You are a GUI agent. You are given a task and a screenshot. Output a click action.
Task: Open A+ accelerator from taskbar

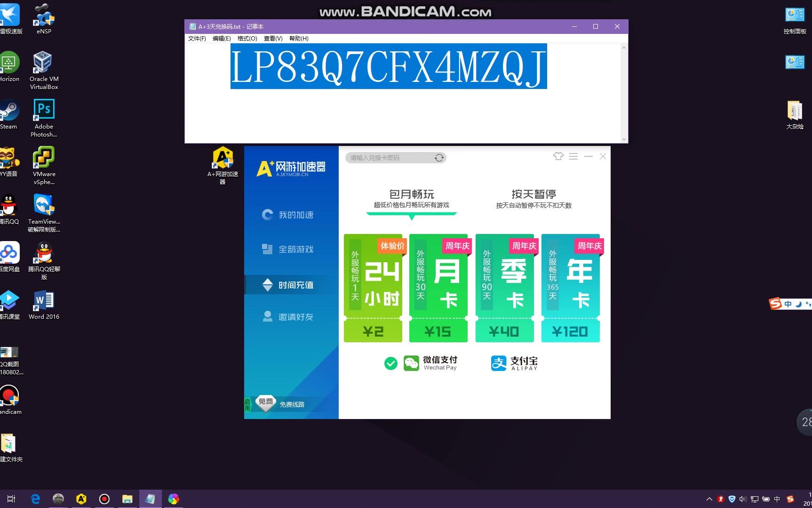[x=81, y=499]
